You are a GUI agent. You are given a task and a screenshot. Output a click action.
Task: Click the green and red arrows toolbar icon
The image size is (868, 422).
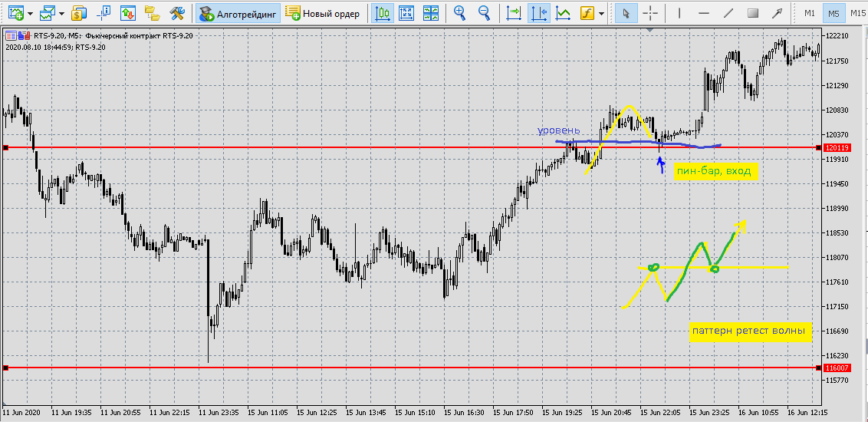[x=128, y=13]
